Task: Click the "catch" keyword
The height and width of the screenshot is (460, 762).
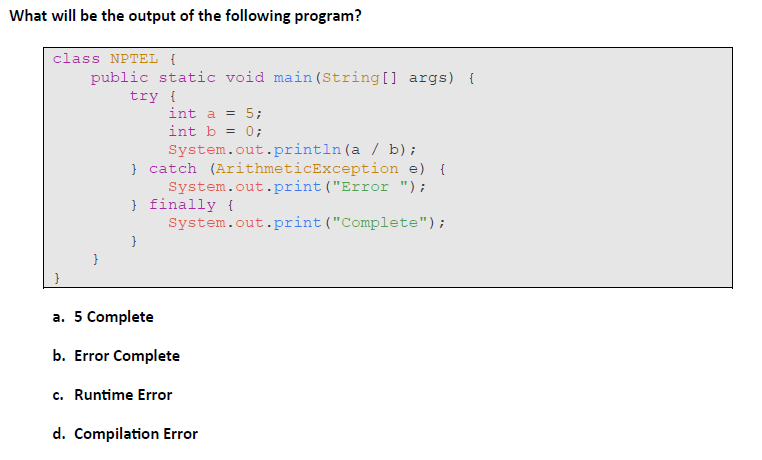Action: click(173, 169)
